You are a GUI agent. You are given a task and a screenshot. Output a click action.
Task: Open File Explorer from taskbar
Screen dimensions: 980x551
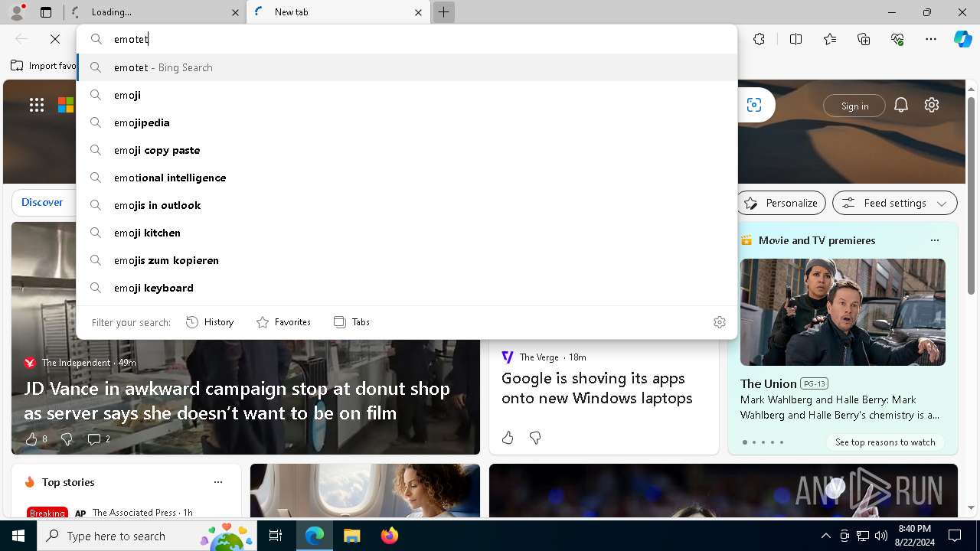pyautogui.click(x=351, y=536)
